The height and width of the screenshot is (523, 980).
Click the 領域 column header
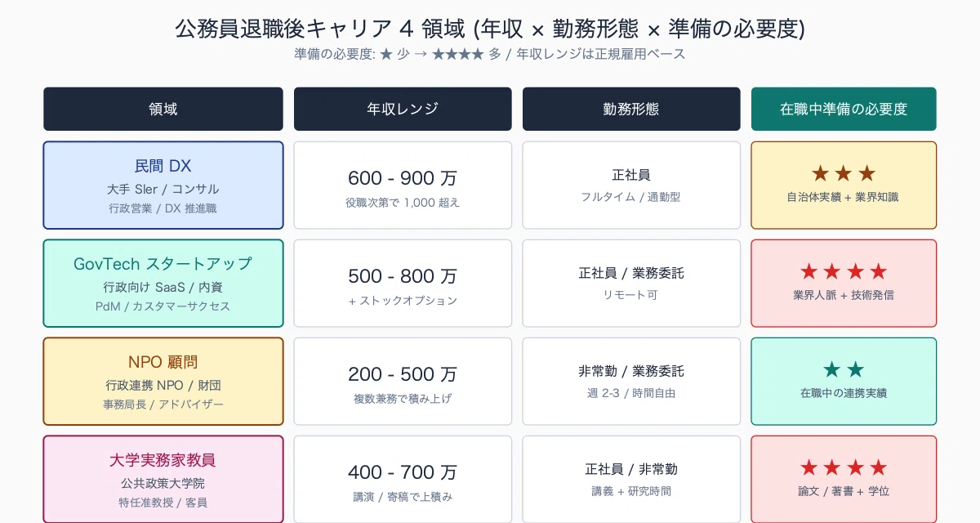(x=163, y=109)
